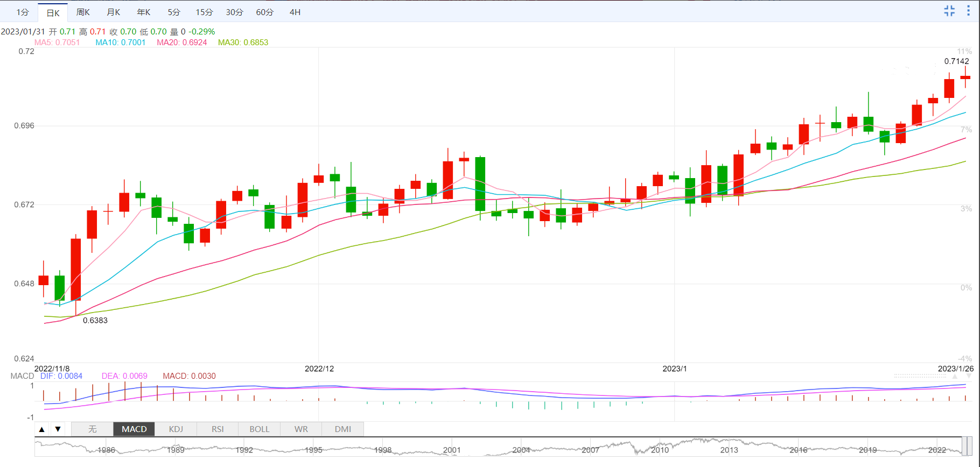Turn off indicators with the 无 button
The image size is (980, 467).
pos(93,429)
